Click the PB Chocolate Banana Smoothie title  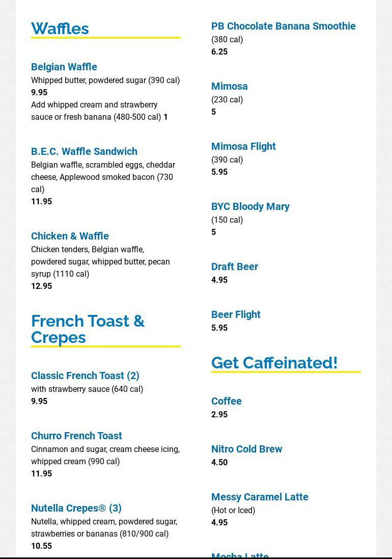pos(283,26)
